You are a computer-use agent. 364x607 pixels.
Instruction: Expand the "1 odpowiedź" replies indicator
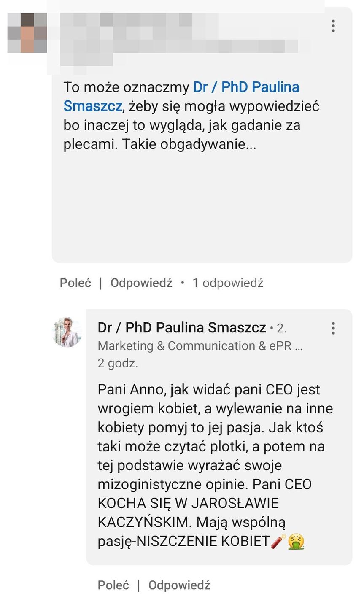pyautogui.click(x=228, y=283)
